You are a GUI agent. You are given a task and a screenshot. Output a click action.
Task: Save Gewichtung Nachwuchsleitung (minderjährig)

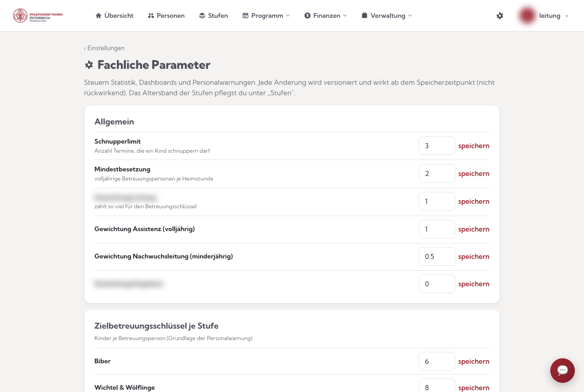point(474,257)
